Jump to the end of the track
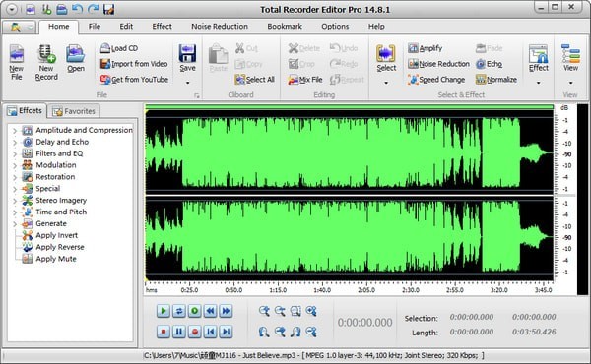This screenshot has width=591, height=364. [x=227, y=332]
